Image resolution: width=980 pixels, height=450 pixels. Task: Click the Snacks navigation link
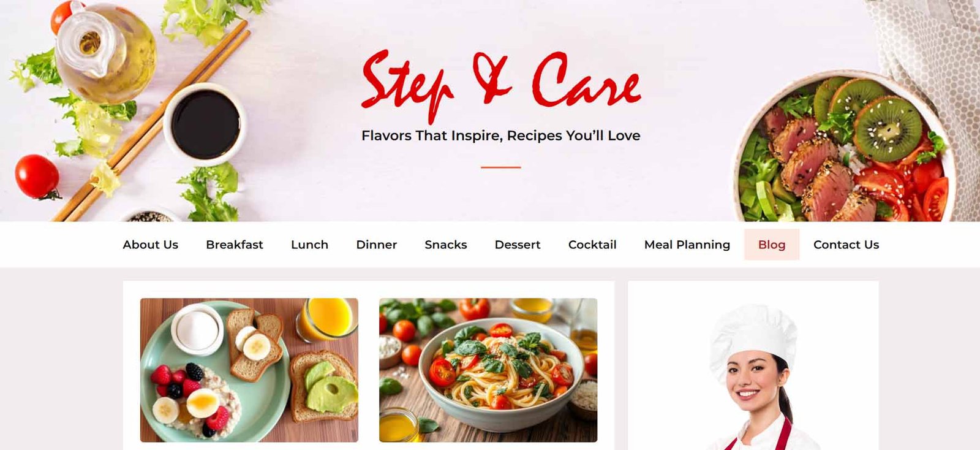(x=446, y=245)
